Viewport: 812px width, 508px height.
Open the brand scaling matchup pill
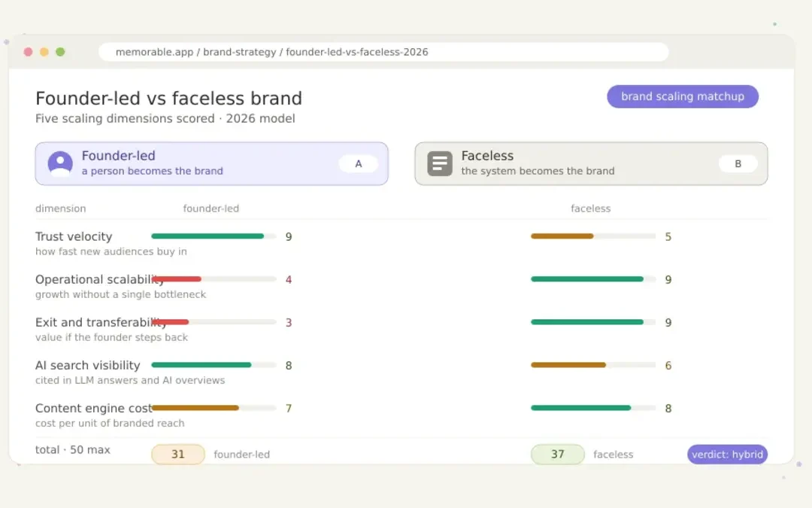pyautogui.click(x=683, y=96)
